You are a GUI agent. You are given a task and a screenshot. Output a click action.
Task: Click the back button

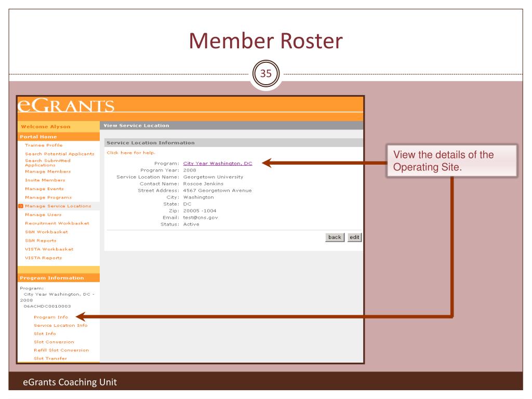pos(335,237)
